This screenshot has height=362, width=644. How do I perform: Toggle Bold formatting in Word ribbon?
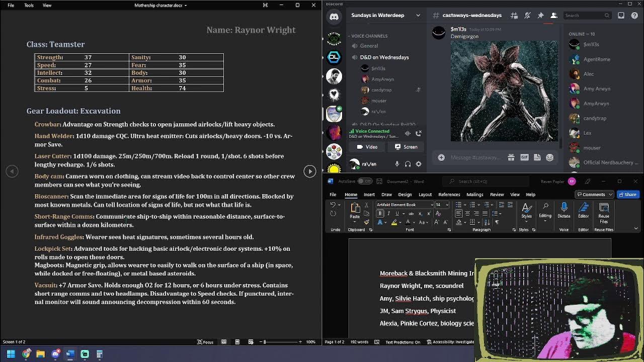click(380, 214)
